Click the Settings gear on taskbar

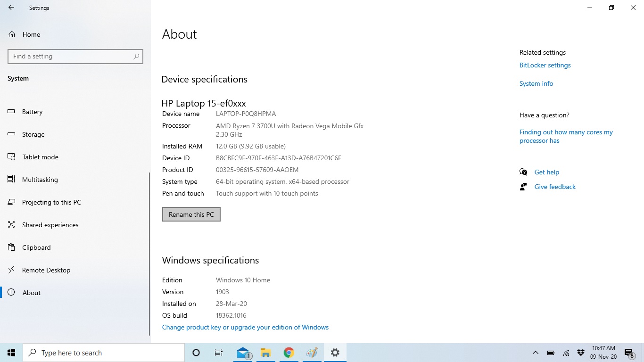335,353
